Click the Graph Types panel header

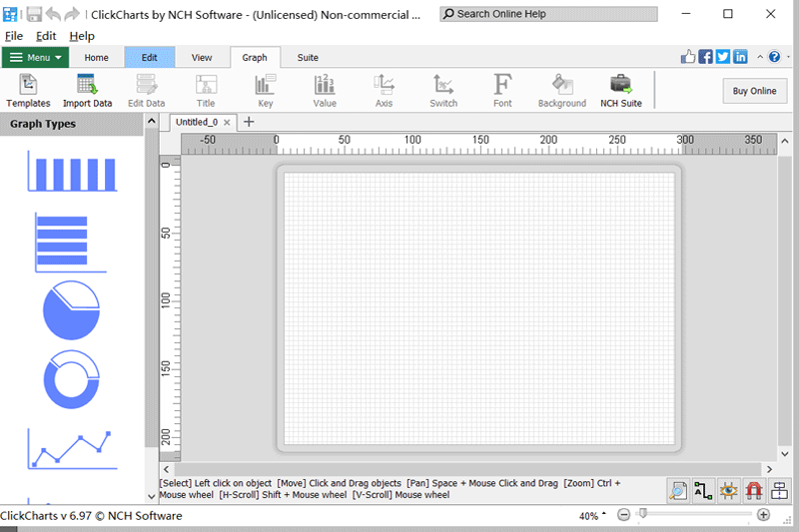71,124
